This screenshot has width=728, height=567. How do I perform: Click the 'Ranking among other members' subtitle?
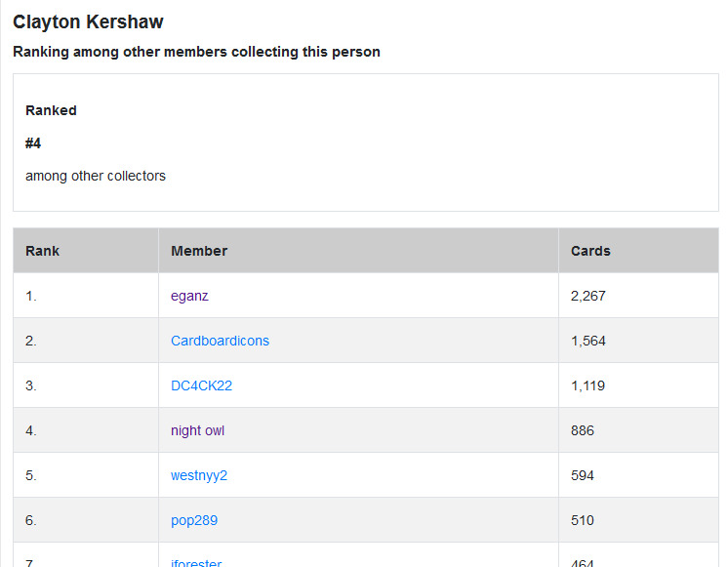tap(196, 52)
